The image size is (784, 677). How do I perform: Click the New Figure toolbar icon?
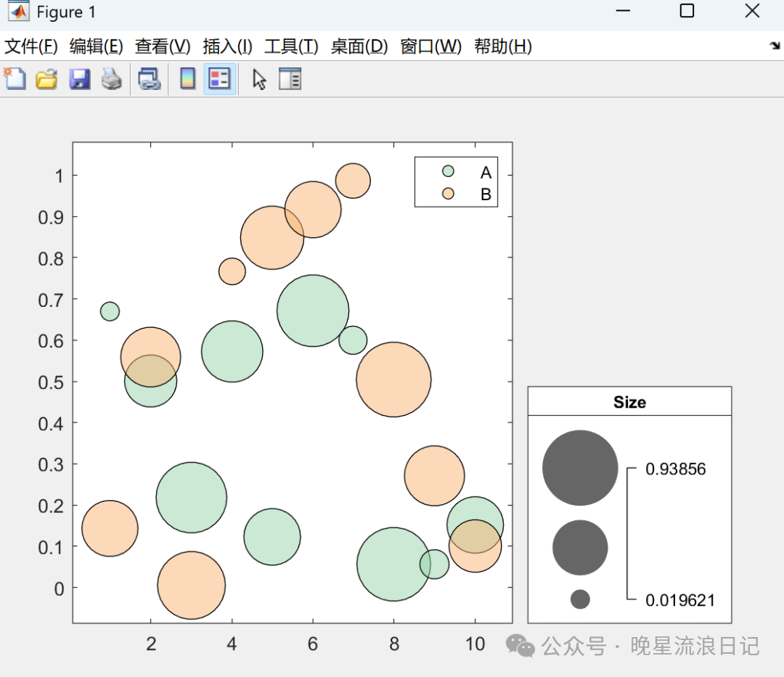15,79
